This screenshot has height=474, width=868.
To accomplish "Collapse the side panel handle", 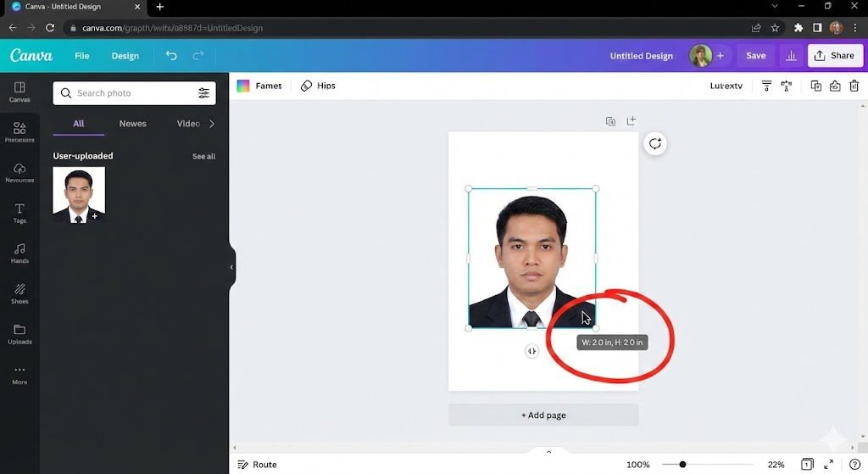I will [x=231, y=267].
